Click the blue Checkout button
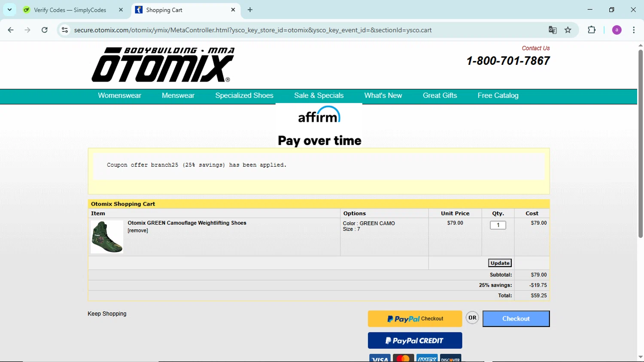 (516, 319)
